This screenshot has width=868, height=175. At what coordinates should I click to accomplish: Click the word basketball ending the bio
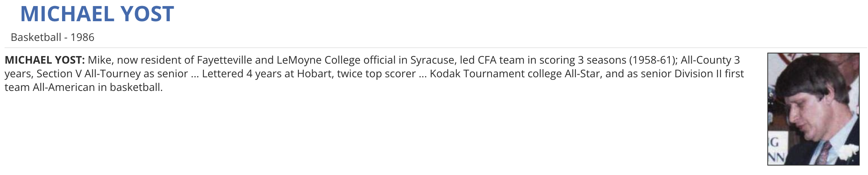pos(135,87)
